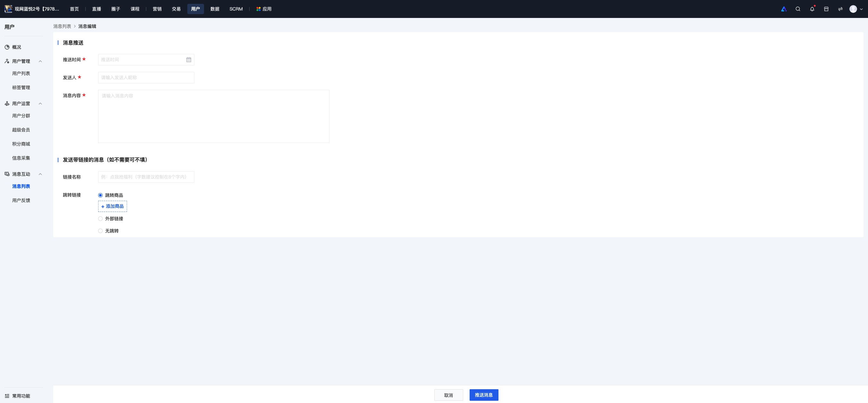
Task: Open 用户列表 in sidebar
Action: 21,73
